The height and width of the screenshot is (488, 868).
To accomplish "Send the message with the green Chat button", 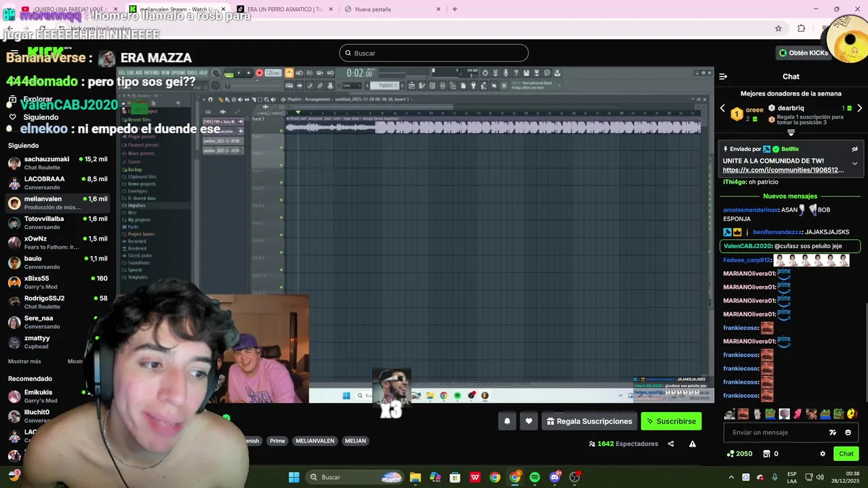I will (846, 454).
